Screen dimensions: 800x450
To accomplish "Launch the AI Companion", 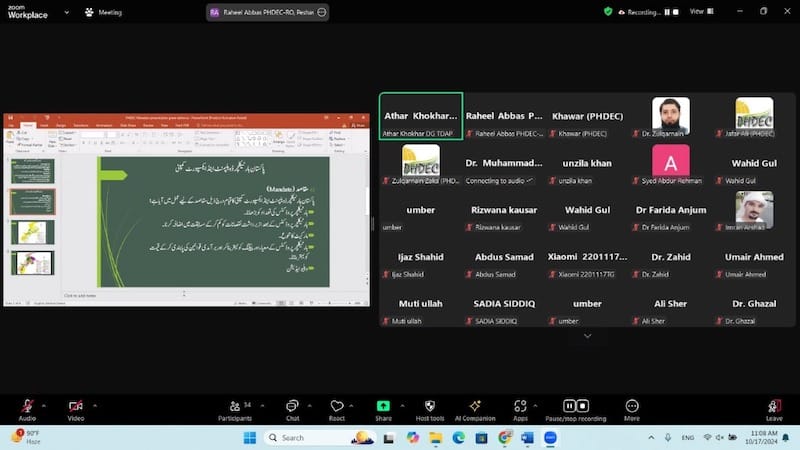I will pos(475,406).
